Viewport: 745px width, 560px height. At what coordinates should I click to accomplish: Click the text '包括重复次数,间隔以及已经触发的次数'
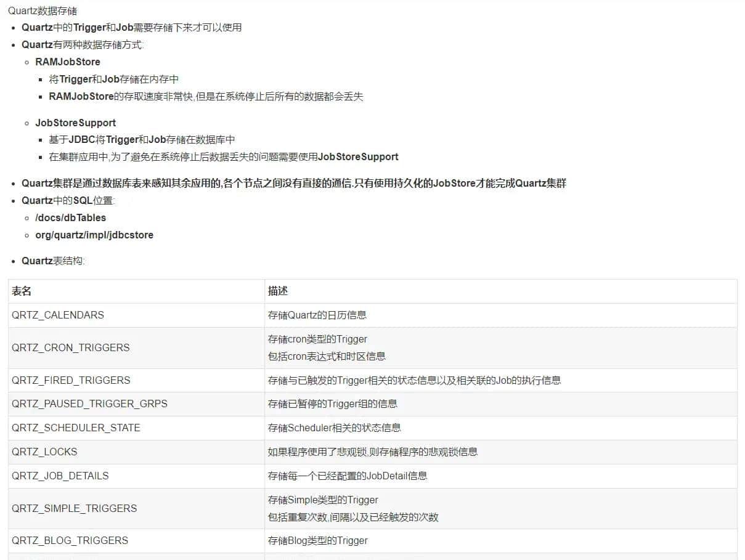pos(354,517)
